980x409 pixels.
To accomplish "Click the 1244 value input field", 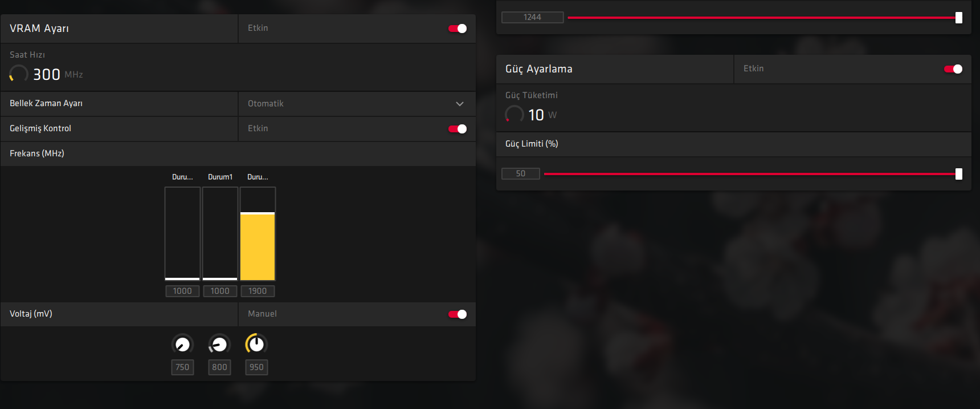I will (532, 18).
